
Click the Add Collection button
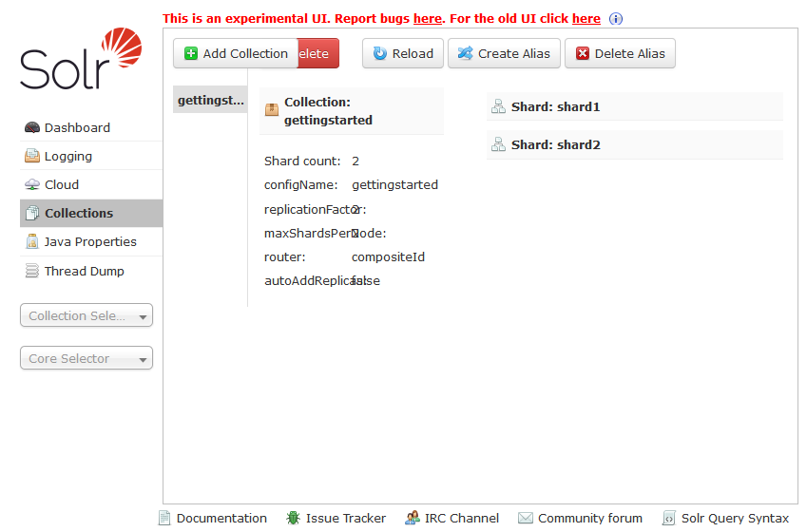(236, 53)
